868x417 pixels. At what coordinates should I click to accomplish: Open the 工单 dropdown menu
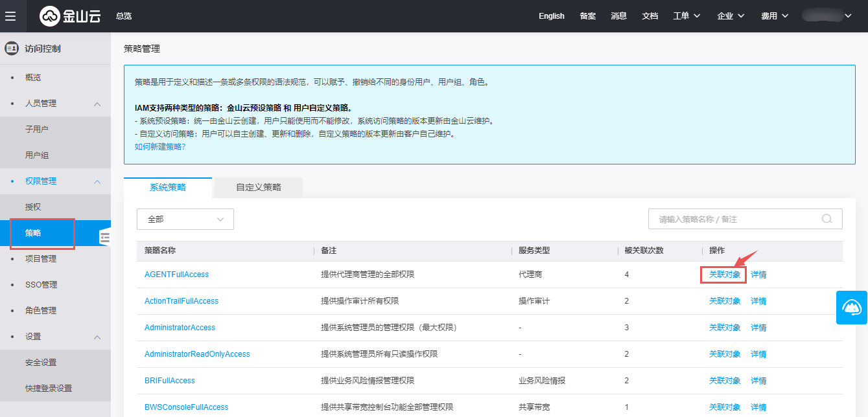(687, 16)
